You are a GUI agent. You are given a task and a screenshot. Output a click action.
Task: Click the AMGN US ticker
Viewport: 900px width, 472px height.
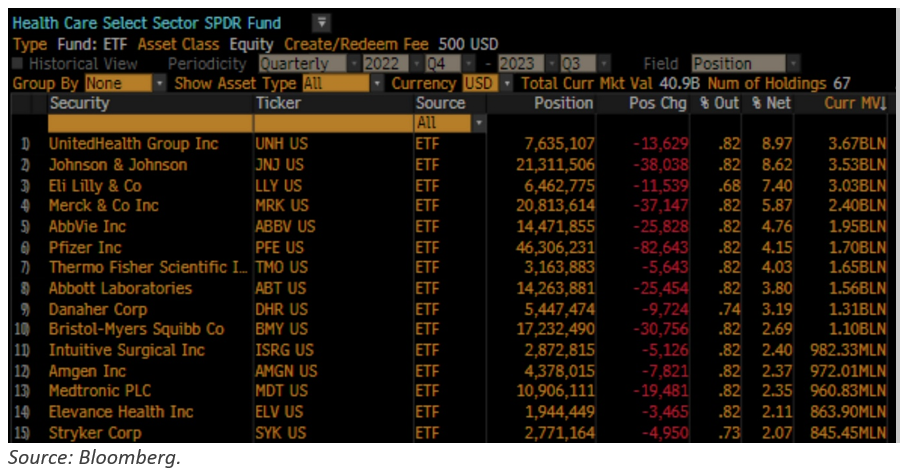286,371
